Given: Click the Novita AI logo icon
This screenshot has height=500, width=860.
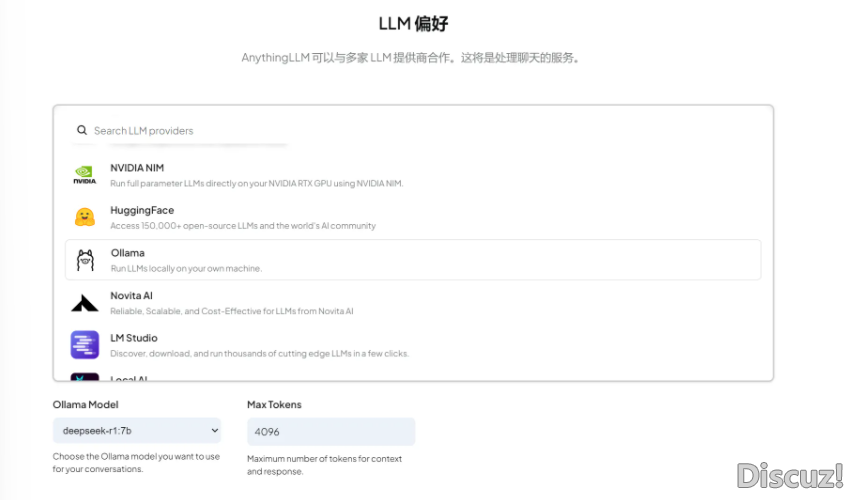Looking at the screenshot, I should coord(84,303).
